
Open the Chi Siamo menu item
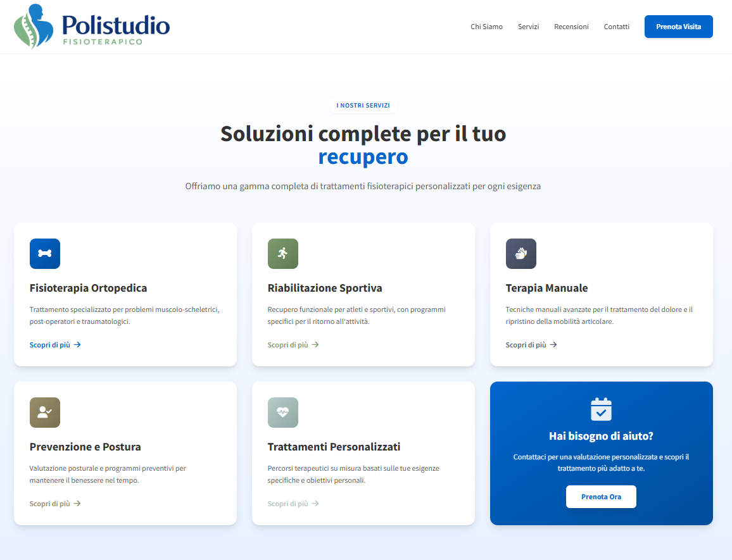(486, 27)
